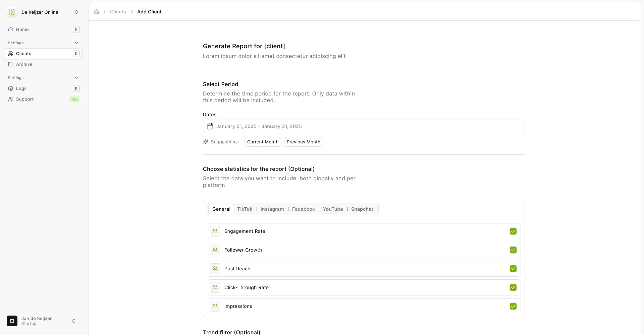Open the De Keijzer Online workspace switcher
The height and width of the screenshot is (335, 644).
pos(43,12)
